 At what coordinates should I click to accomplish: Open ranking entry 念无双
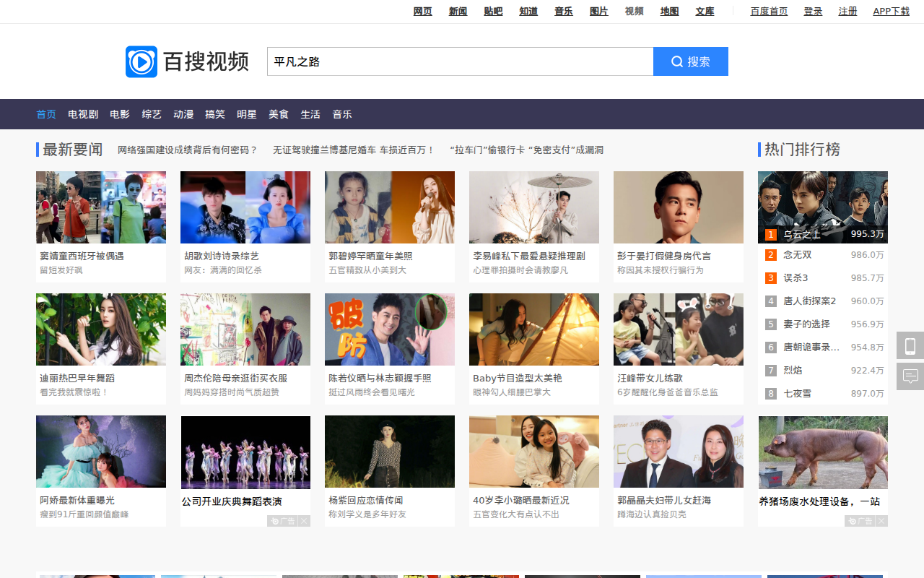(798, 255)
